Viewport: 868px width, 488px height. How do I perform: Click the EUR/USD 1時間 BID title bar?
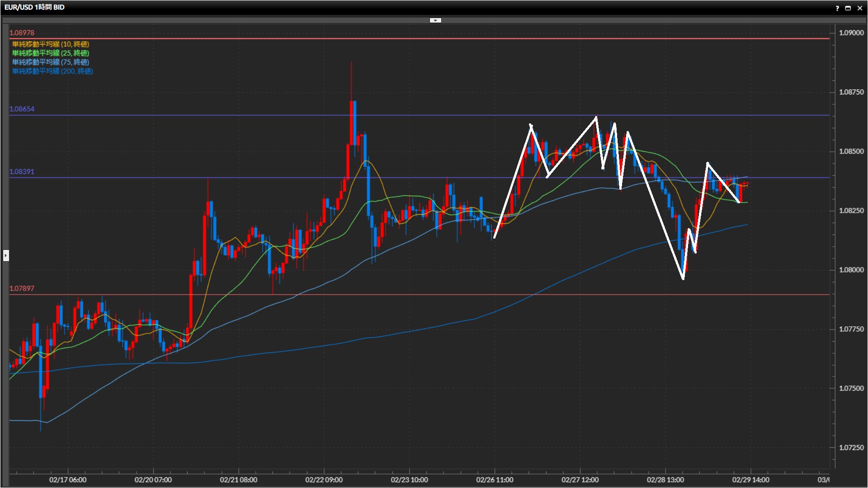pyautogui.click(x=35, y=8)
